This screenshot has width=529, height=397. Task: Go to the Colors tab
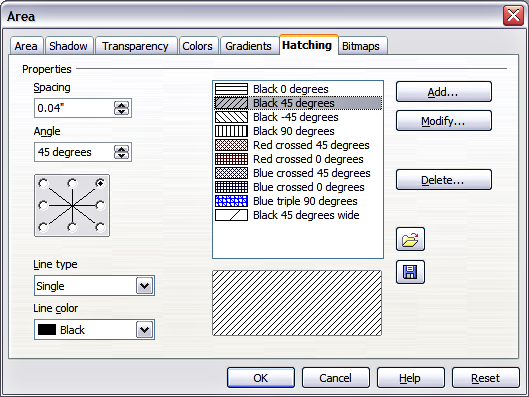point(198,46)
